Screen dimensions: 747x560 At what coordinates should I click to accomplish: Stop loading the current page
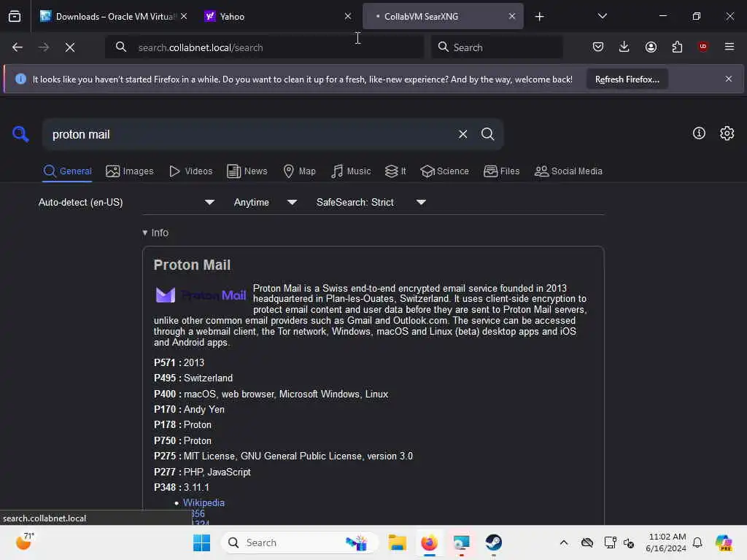tap(70, 47)
